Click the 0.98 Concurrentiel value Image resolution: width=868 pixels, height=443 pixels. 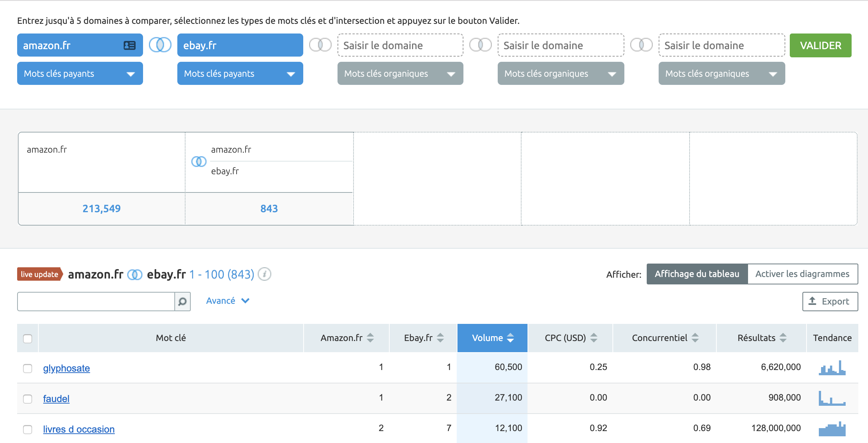coord(702,367)
